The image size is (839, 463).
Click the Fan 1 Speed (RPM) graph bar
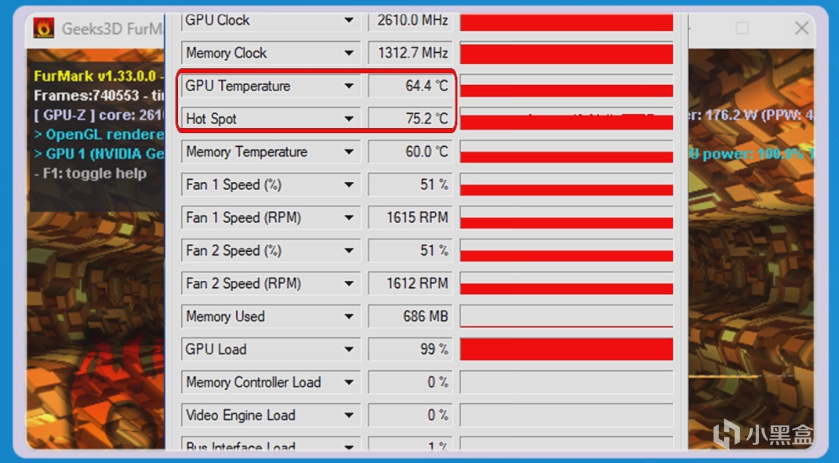pos(566,218)
